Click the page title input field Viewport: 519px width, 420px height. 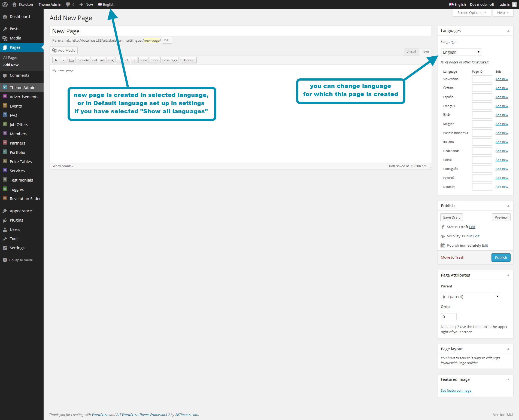point(241,31)
